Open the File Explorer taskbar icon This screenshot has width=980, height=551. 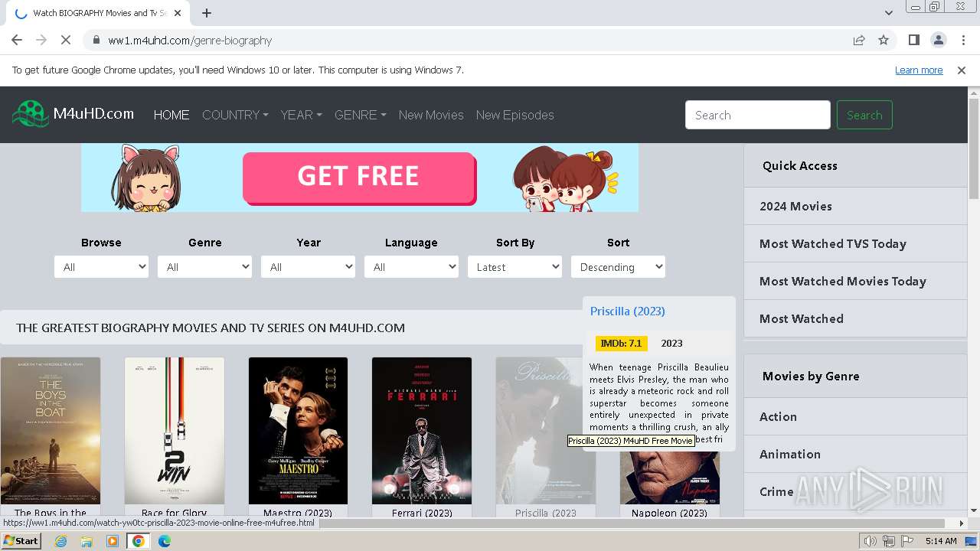pos(87,541)
